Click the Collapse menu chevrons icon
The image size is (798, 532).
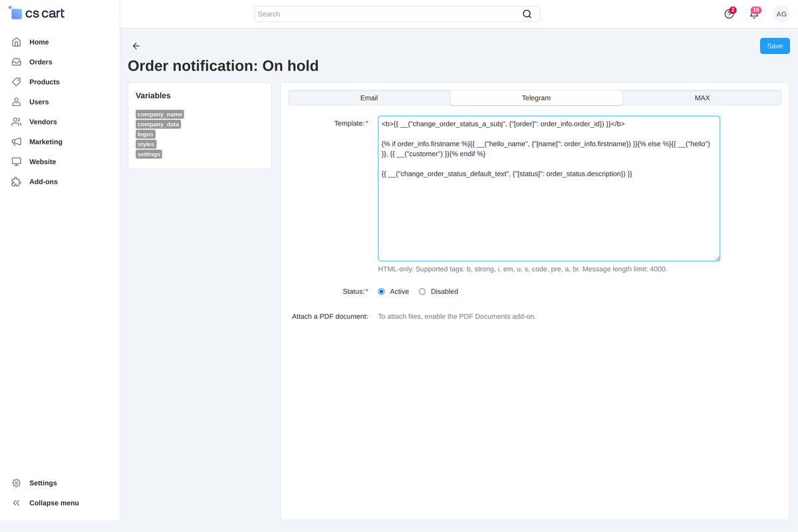coord(17,503)
